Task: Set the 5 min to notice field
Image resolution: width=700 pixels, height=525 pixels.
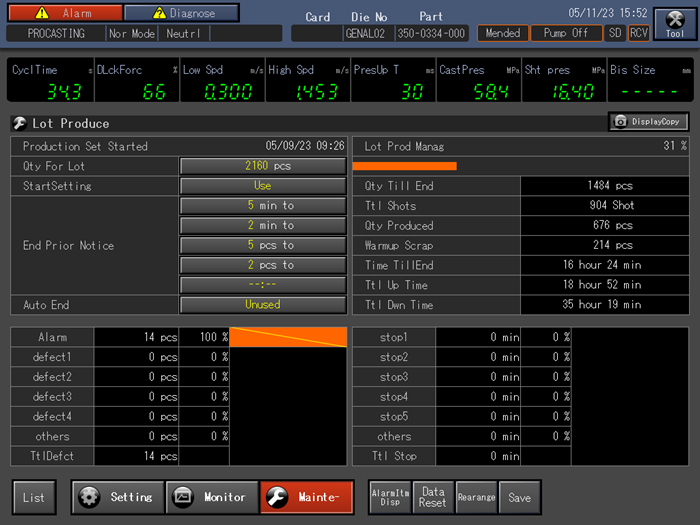Action: [x=262, y=206]
